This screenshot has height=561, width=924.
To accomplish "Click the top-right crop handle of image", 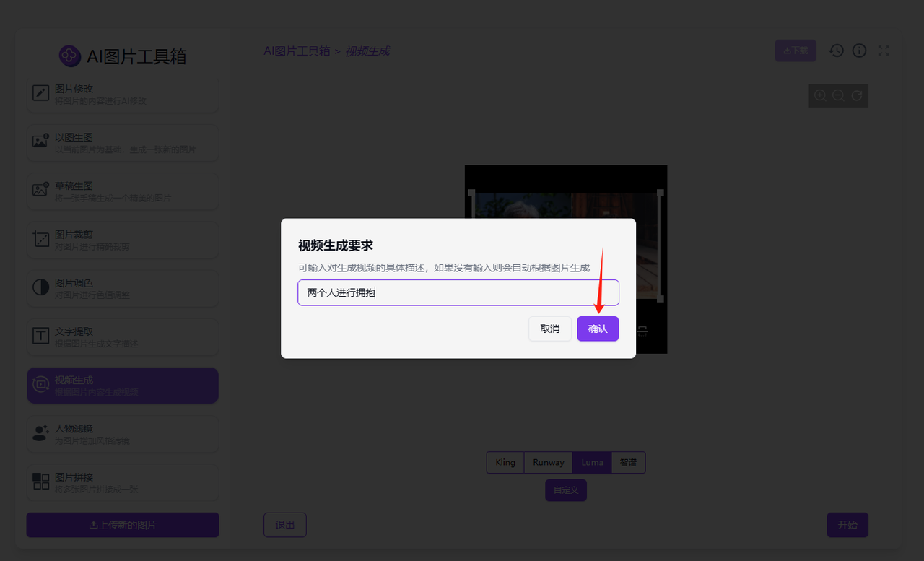I will 660,192.
